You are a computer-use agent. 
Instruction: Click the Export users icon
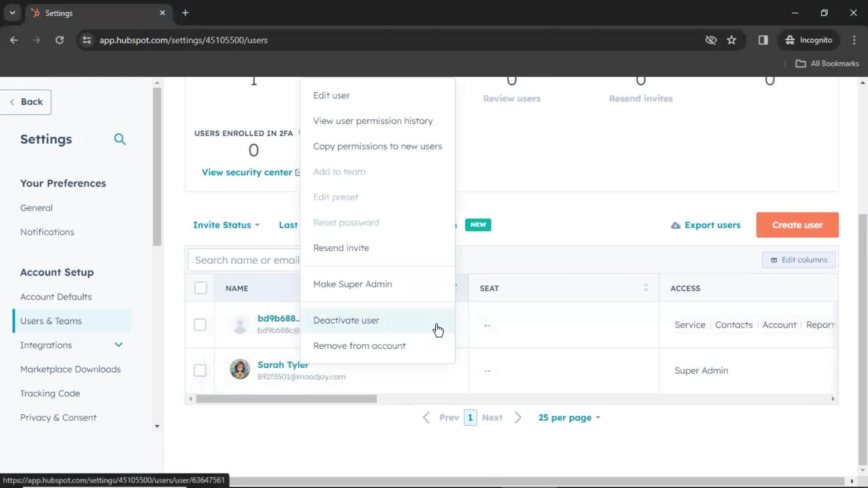point(675,225)
